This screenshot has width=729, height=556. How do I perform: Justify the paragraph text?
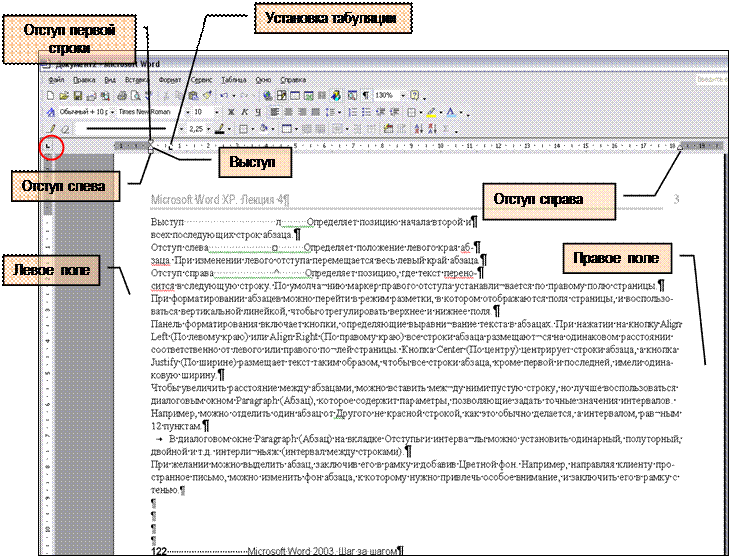316,112
